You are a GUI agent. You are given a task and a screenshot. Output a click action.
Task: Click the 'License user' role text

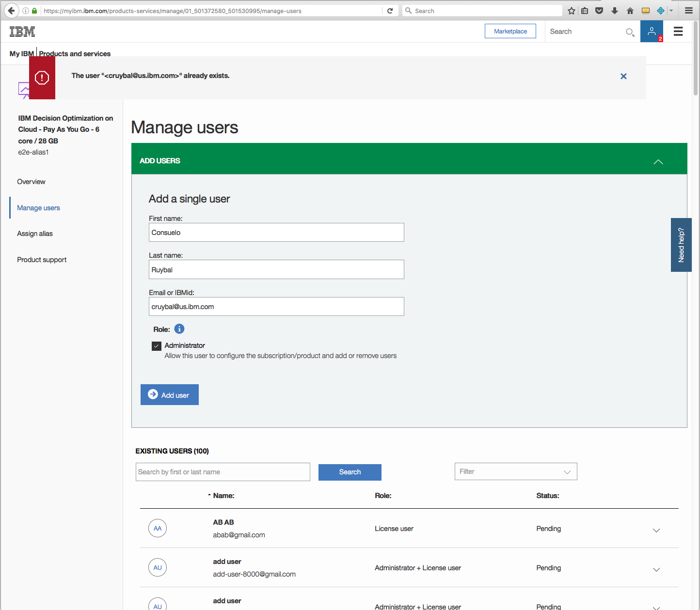394,529
